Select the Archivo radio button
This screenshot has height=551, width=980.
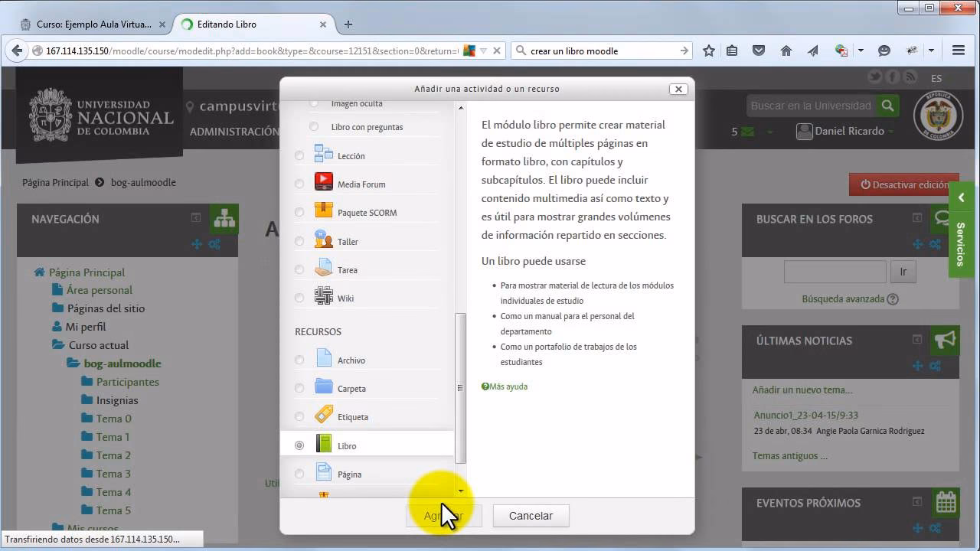point(299,360)
